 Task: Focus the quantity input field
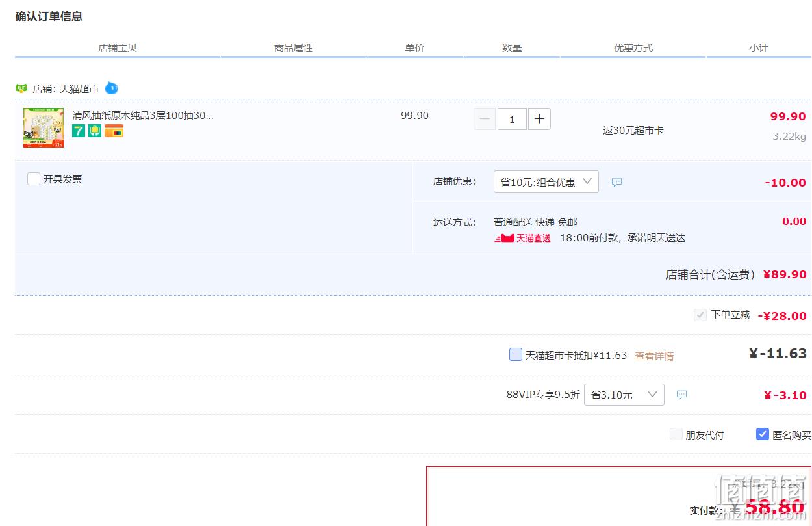512,119
